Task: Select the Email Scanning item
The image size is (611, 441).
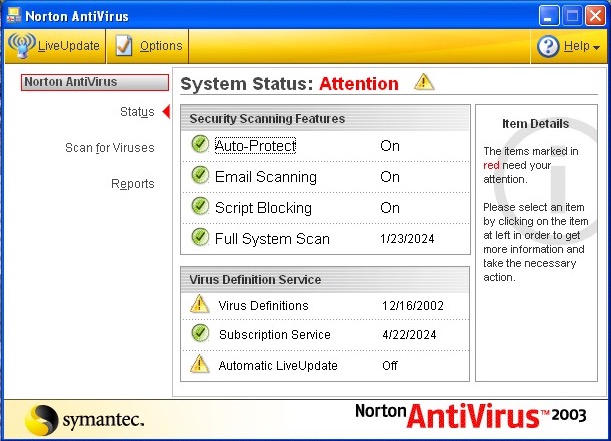Action: point(266,177)
